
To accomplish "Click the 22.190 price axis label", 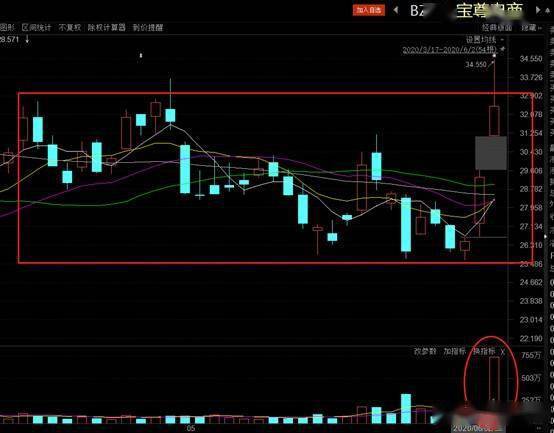I will 531,338.
